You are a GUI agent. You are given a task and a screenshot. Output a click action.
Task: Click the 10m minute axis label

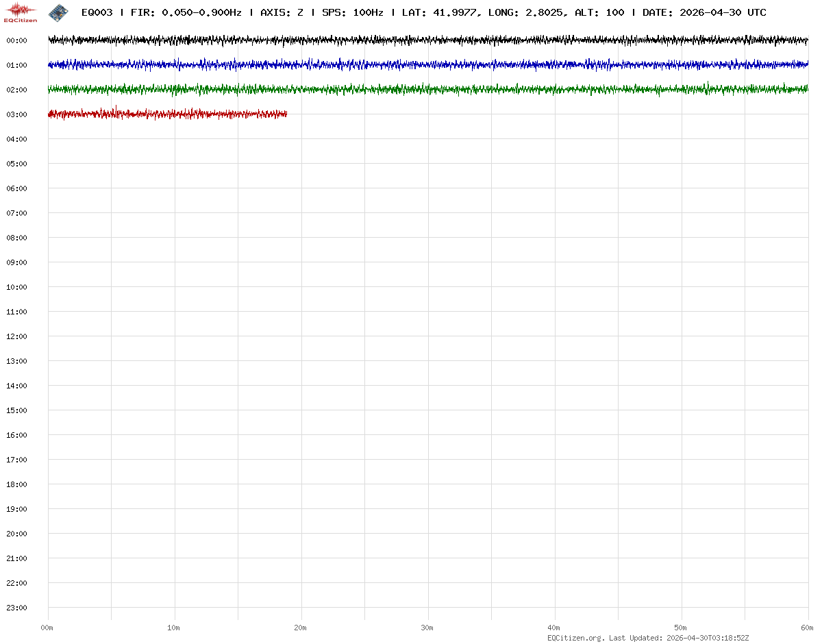point(174,628)
